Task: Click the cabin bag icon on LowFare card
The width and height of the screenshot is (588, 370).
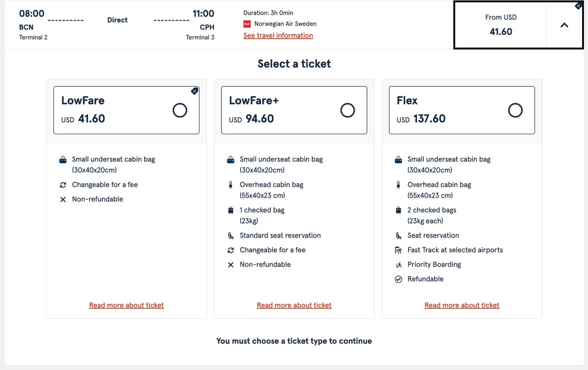Action: point(62,159)
